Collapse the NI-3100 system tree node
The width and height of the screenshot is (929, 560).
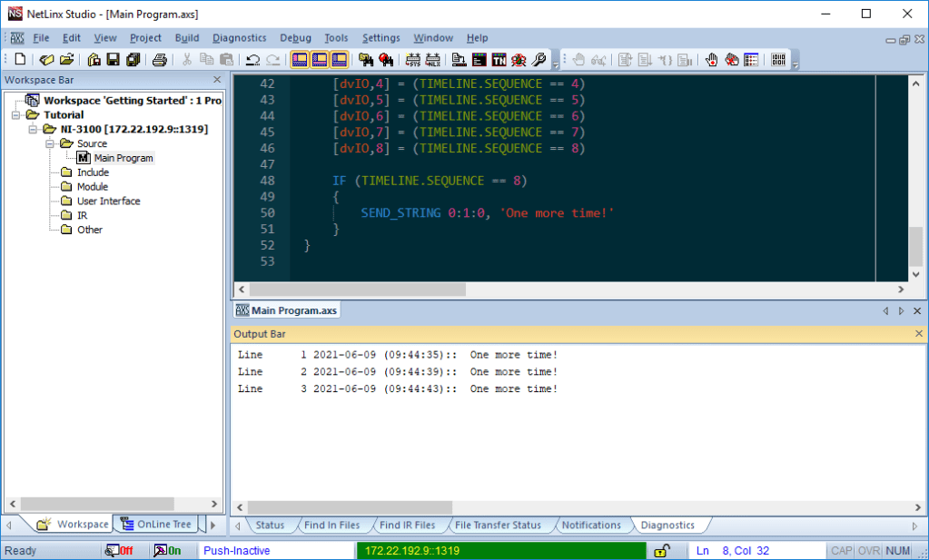coord(34,130)
